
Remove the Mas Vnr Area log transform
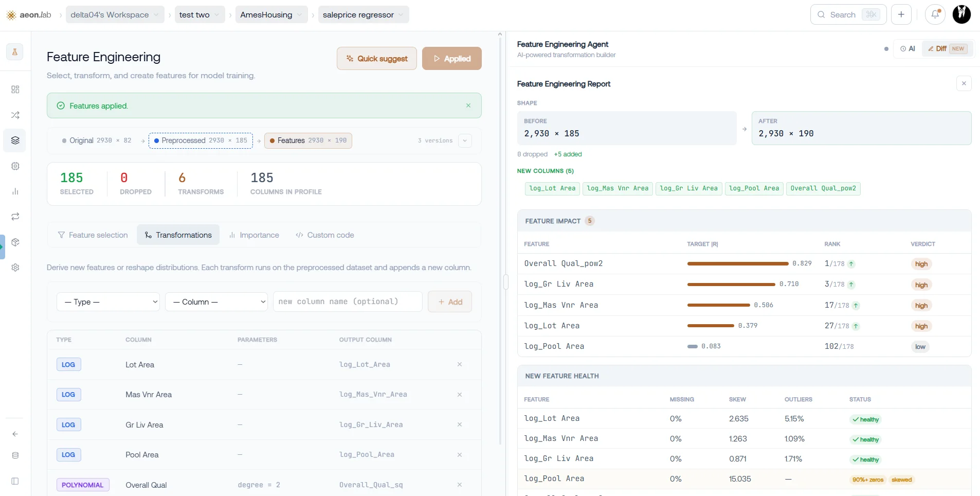[x=460, y=395]
